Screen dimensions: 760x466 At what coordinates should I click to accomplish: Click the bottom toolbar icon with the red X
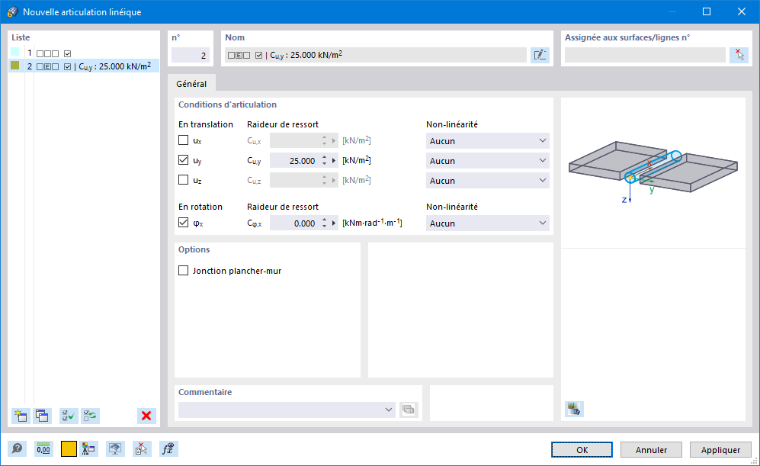(141, 449)
